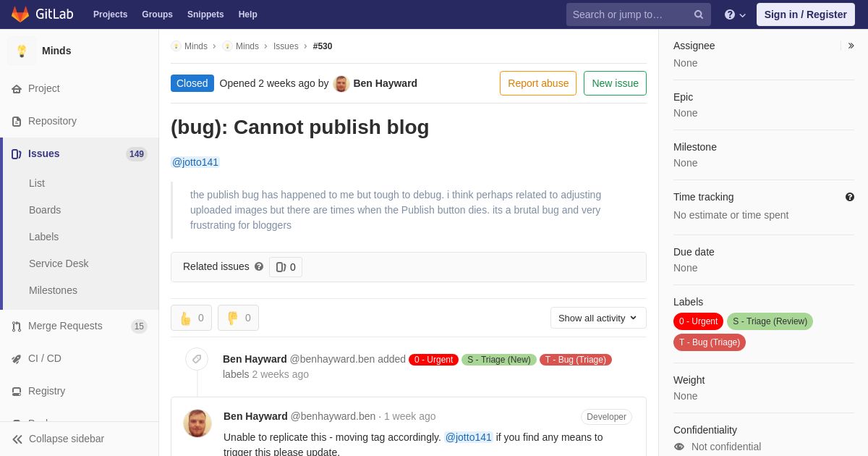The image size is (868, 456).
Task: Open Related issues help icon
Action: point(259,266)
